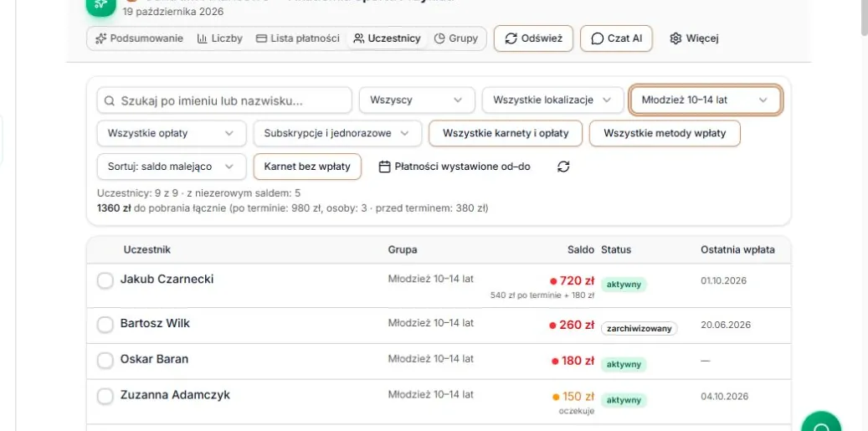868x431 pixels.
Task: Switch to the Lista płatności tab
Action: pyautogui.click(x=298, y=38)
